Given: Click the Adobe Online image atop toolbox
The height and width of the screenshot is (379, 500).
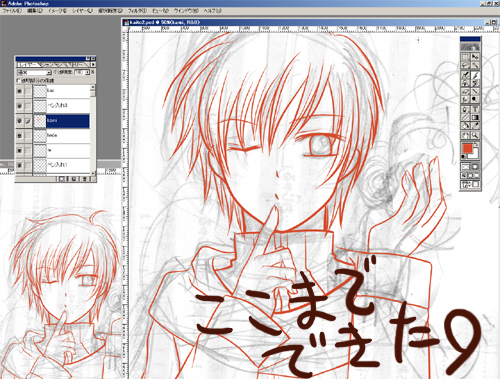Looking at the screenshot, I should click(470, 47).
